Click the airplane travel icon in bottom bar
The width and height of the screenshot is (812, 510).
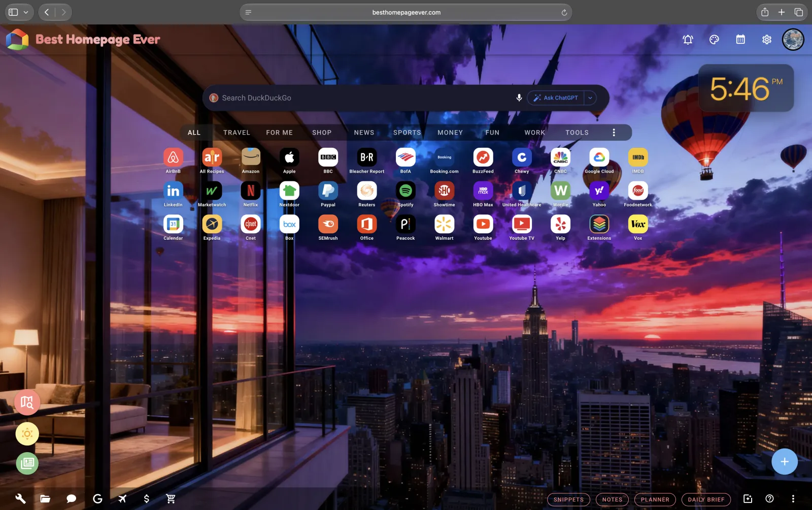click(x=122, y=499)
